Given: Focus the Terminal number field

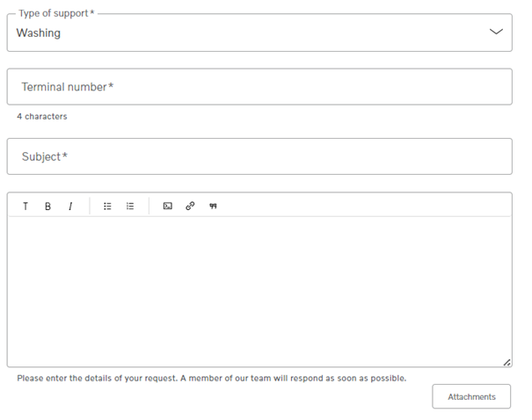Looking at the screenshot, I should [259, 87].
